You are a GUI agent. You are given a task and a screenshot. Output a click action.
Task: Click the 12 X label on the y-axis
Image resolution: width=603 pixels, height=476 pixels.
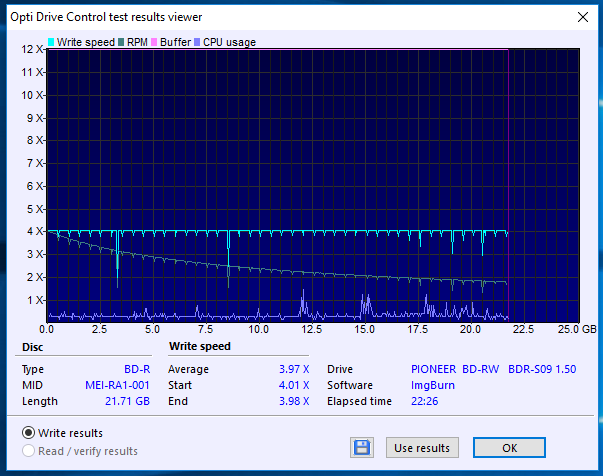[32, 49]
